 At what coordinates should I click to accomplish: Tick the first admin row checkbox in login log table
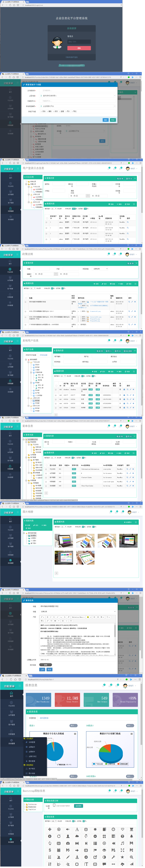(x=46, y=222)
